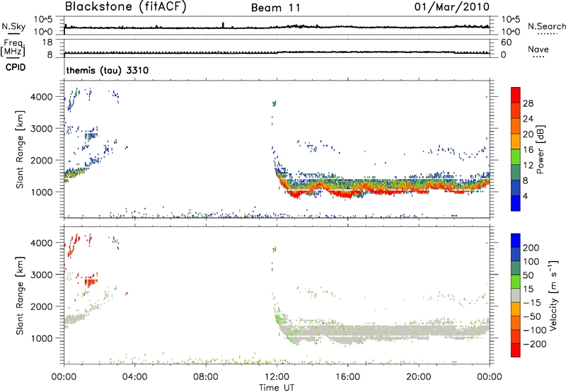Click the '28' tick on power colorbar
The height and width of the screenshot is (392, 566).
pos(528,103)
